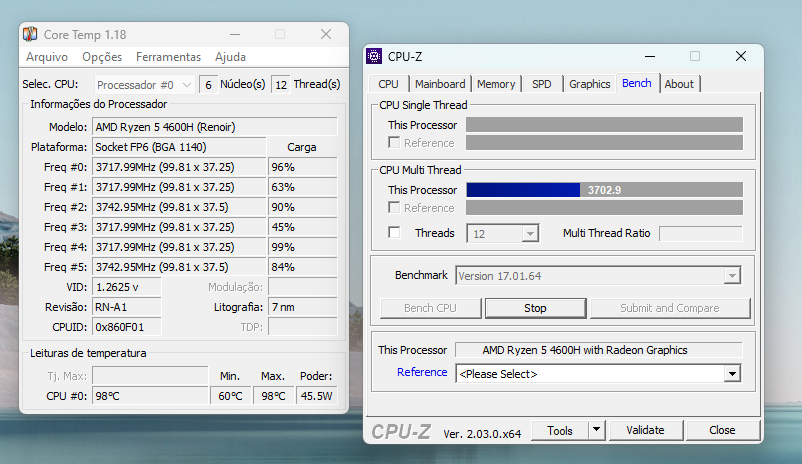The width and height of the screenshot is (802, 464).
Task: Click the CPU #0 current temperature 98°C
Action: click(x=150, y=396)
